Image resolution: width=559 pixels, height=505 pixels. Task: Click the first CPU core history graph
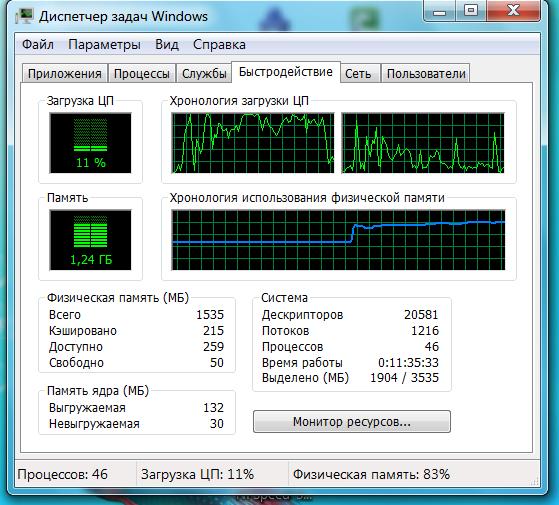[x=253, y=143]
